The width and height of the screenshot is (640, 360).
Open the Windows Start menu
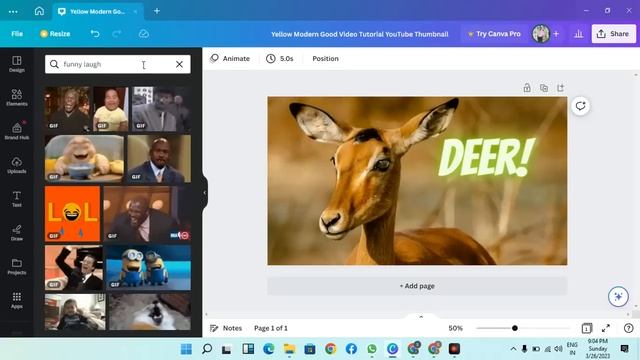(186, 349)
